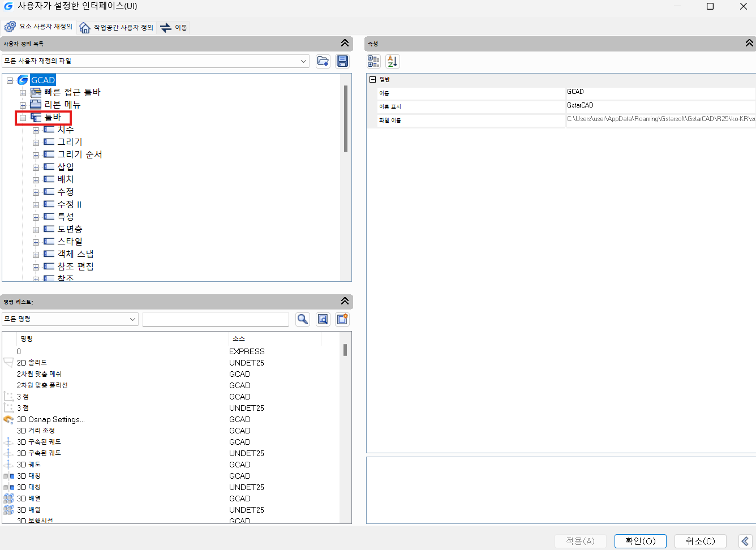Create a new command with the star icon
The image size is (756, 550).
[x=342, y=319]
